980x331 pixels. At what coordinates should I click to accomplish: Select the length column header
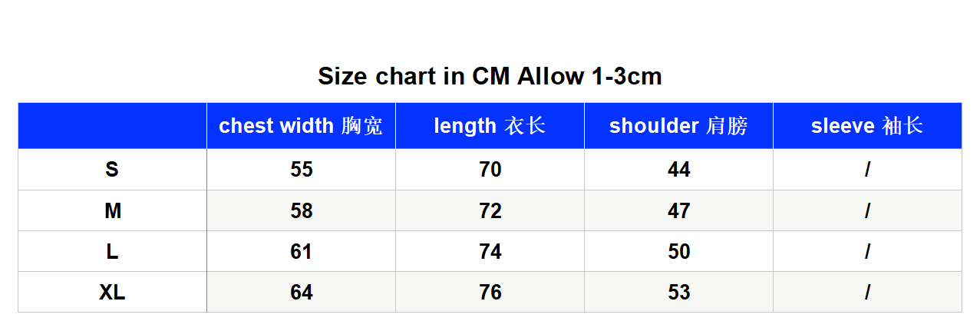point(490,126)
